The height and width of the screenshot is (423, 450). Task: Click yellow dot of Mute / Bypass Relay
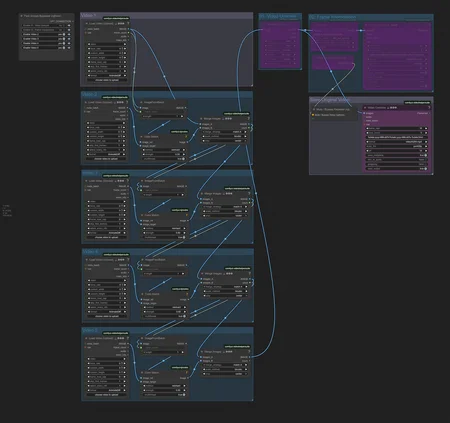coord(313,115)
